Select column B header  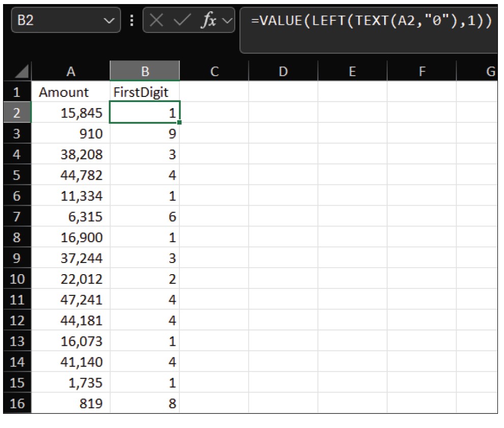(145, 72)
